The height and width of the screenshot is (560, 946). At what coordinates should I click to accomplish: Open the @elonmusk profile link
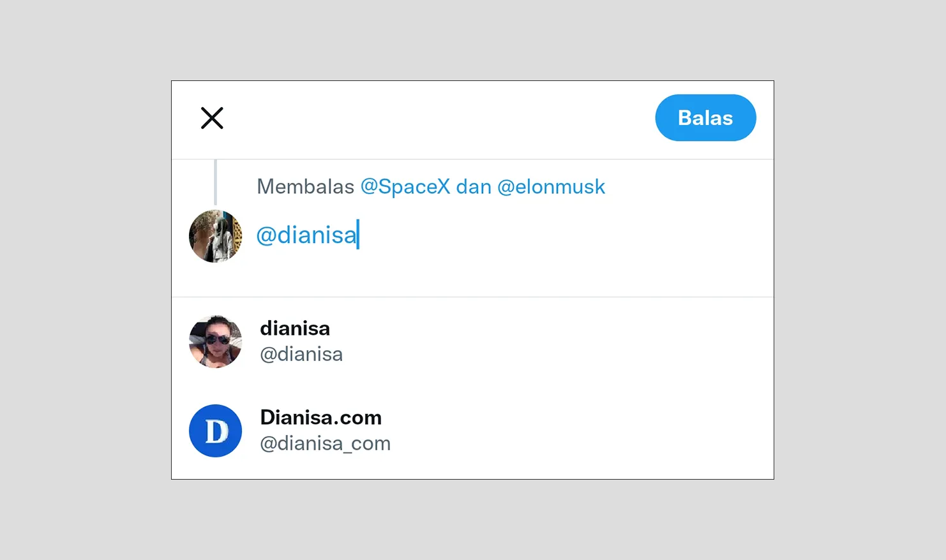[551, 186]
